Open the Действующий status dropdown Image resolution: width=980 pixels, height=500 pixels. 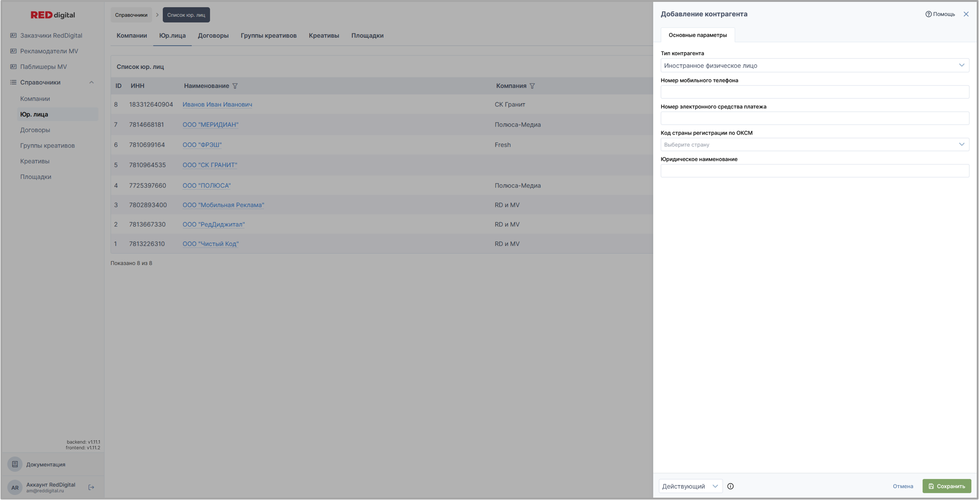690,486
